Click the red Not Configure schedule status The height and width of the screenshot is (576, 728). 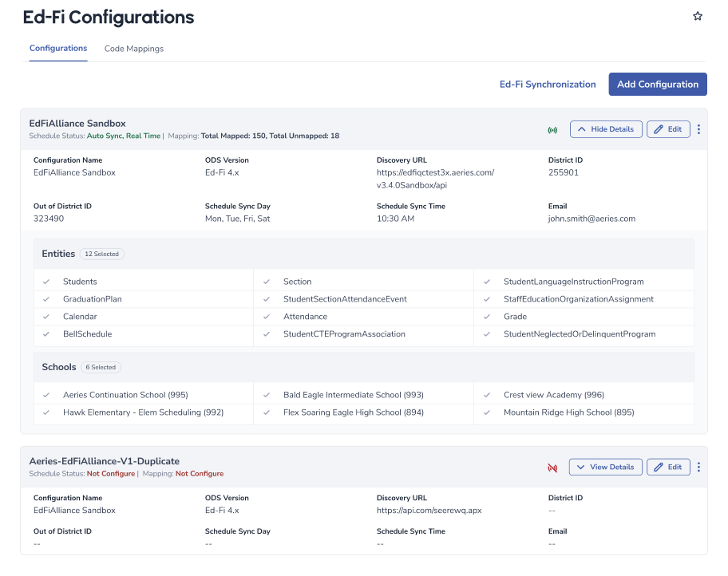[x=111, y=474]
